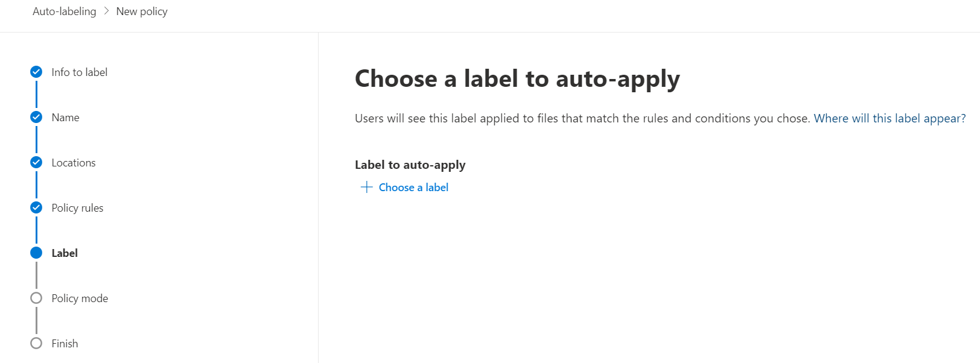
Task: Click the current Label step filled circle
Action: 36,253
